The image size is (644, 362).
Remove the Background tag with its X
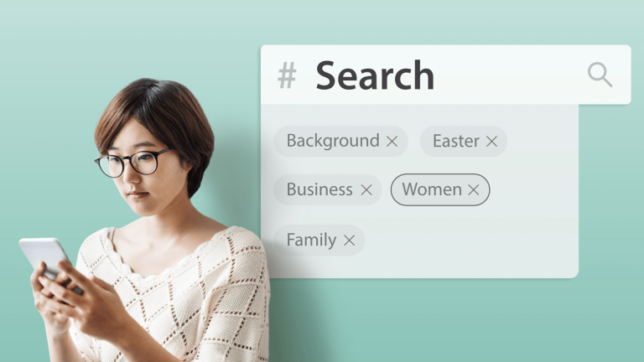click(392, 142)
